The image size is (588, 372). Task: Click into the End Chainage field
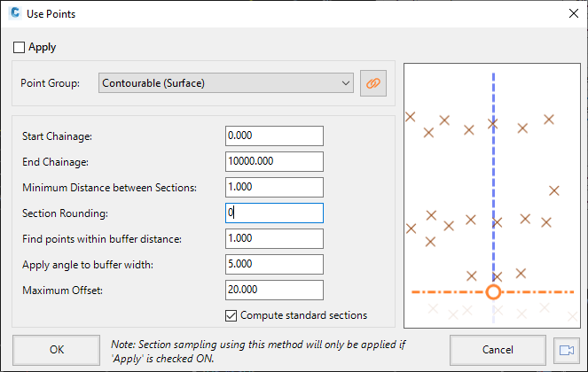pos(274,161)
